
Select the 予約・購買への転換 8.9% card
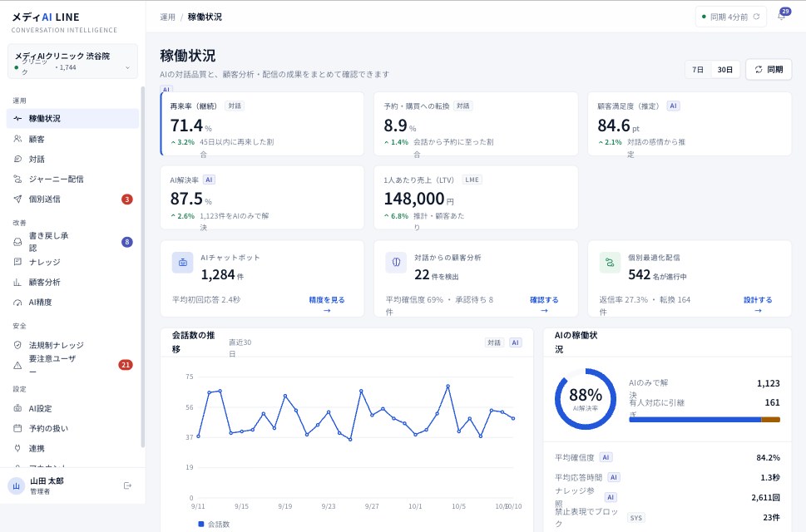476,124
